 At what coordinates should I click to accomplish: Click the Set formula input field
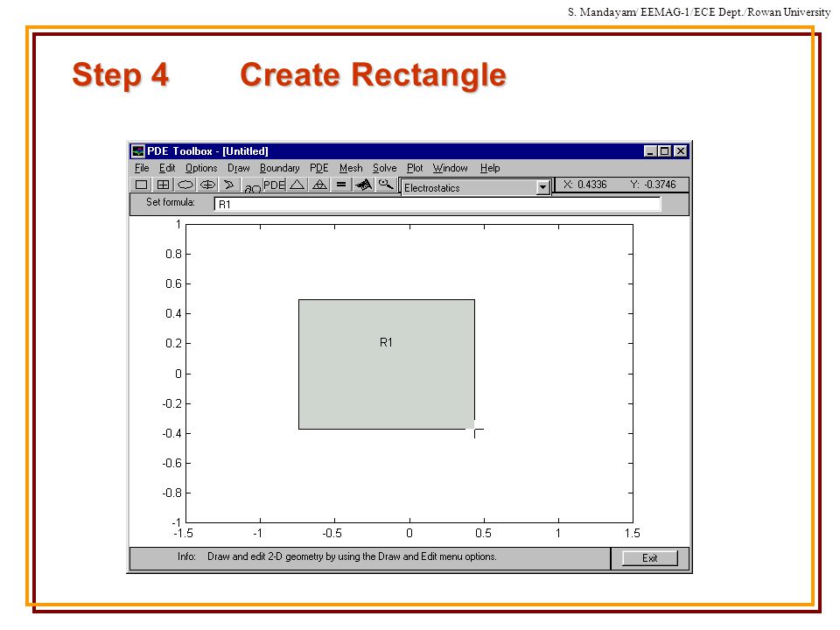[437, 204]
